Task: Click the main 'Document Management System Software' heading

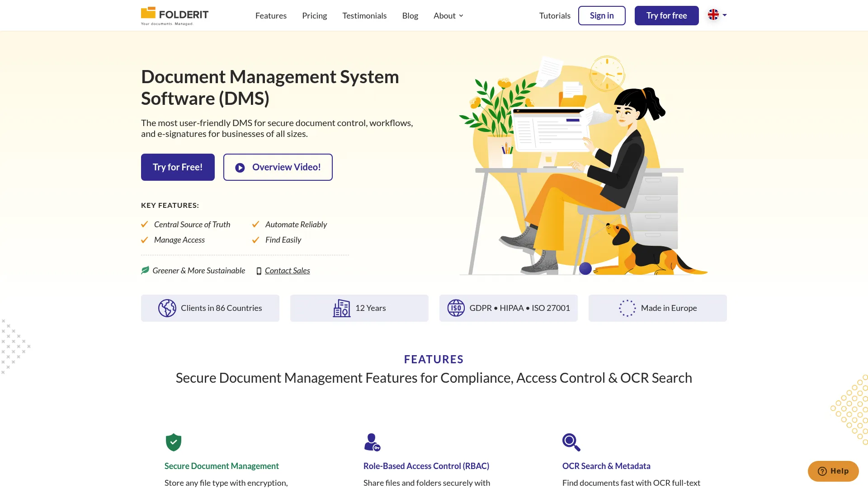Action: click(270, 88)
